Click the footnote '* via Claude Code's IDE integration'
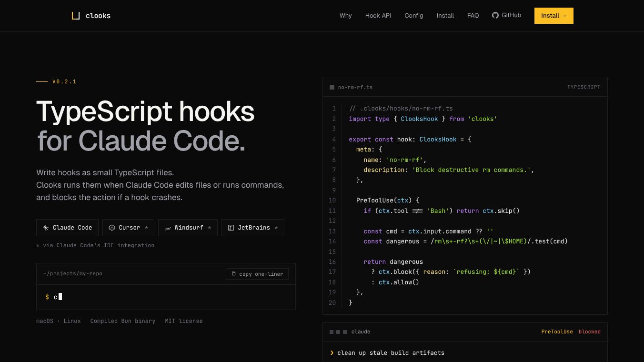Screen dimensions: 644x362 pos(95,245)
